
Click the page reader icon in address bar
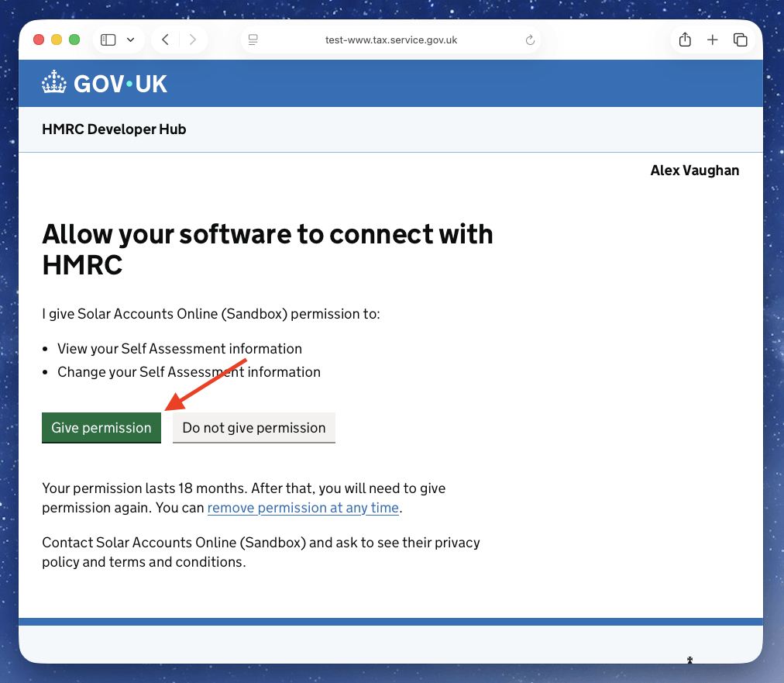[253, 40]
